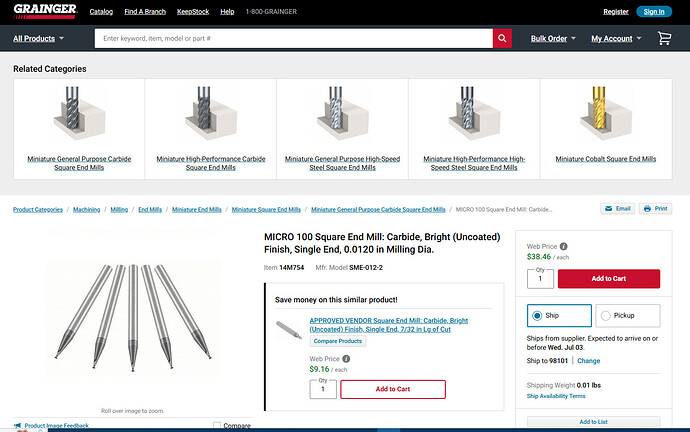Click the item number 14M754
This screenshot has height=432, width=690.
291,267
